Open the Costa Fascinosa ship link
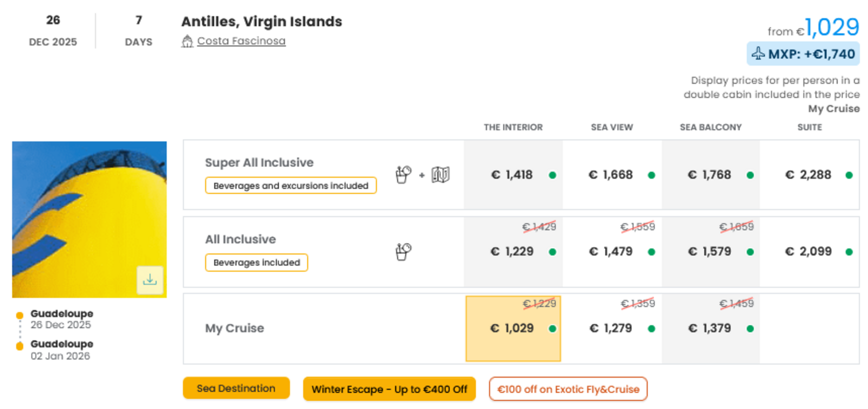Image resolution: width=868 pixels, height=409 pixels. pos(241,41)
